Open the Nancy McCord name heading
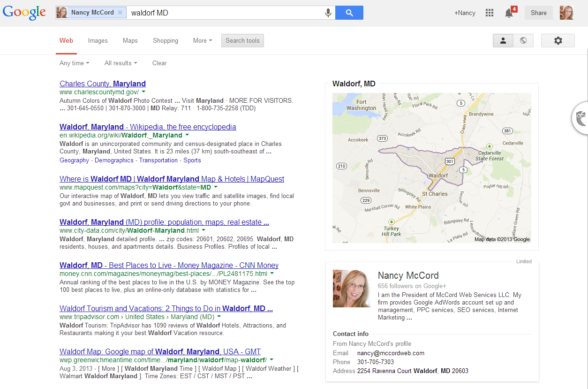 (408, 275)
